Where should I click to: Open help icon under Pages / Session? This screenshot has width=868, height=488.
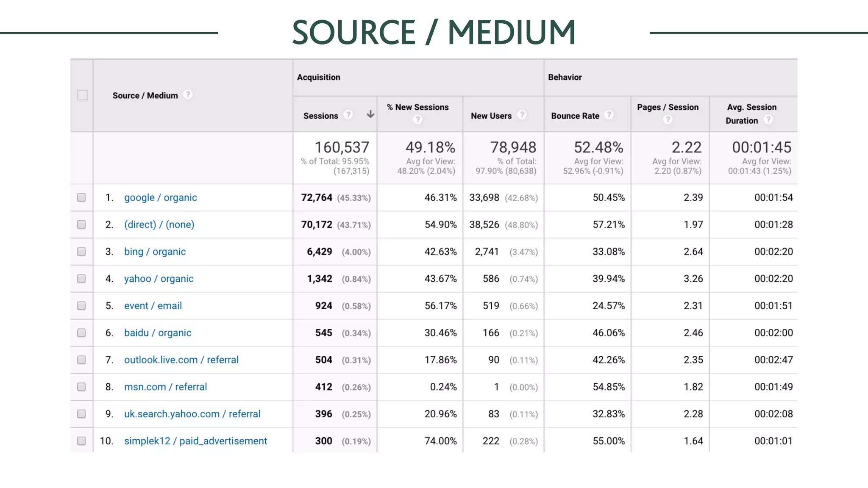click(x=668, y=119)
